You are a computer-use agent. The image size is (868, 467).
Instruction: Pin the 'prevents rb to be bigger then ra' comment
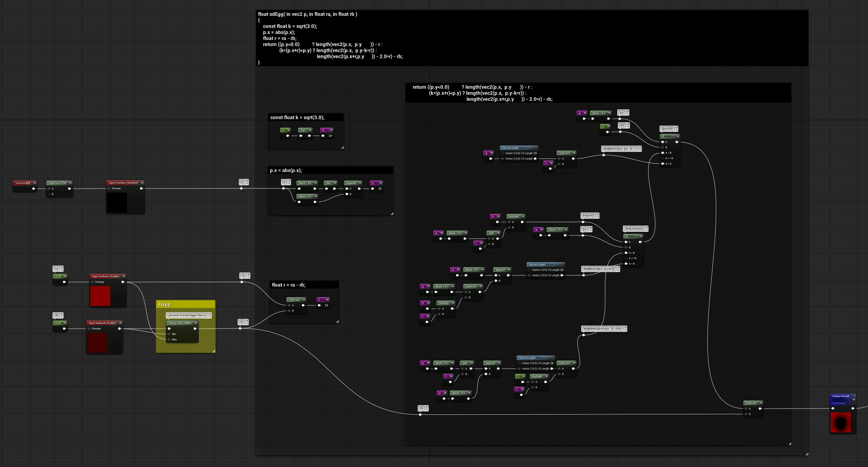(x=210, y=314)
